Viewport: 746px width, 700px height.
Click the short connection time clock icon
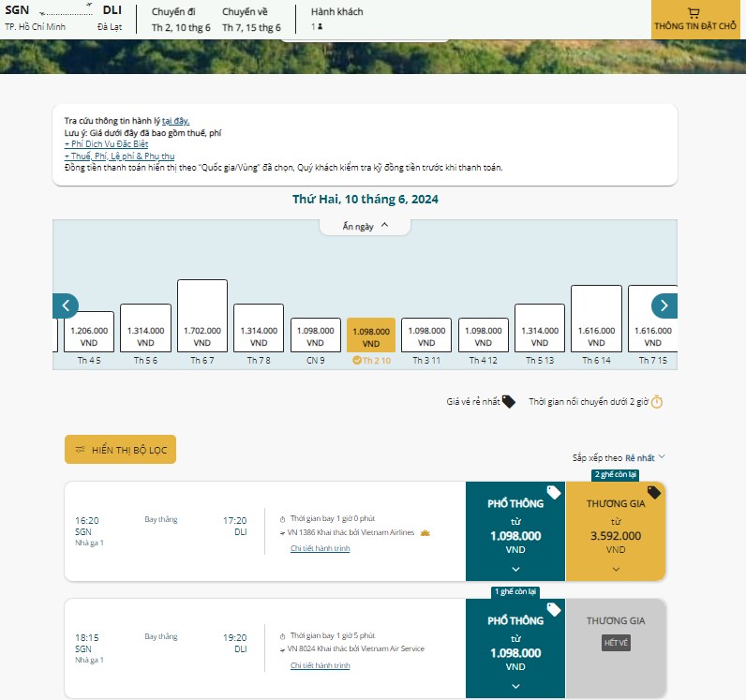click(657, 402)
